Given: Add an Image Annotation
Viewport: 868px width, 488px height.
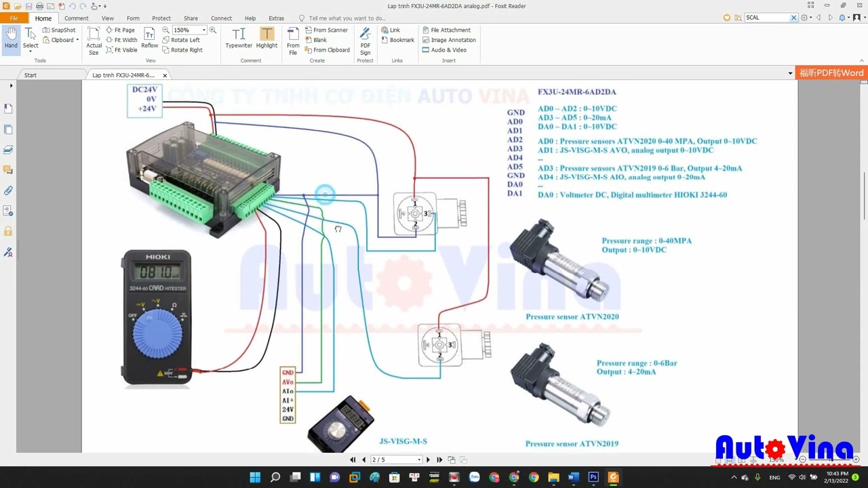Looking at the screenshot, I should 449,40.
